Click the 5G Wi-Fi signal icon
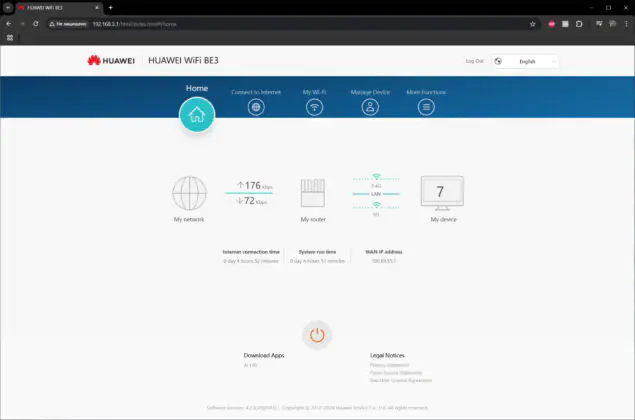Screen dimensions: 635x420 pos(376,205)
